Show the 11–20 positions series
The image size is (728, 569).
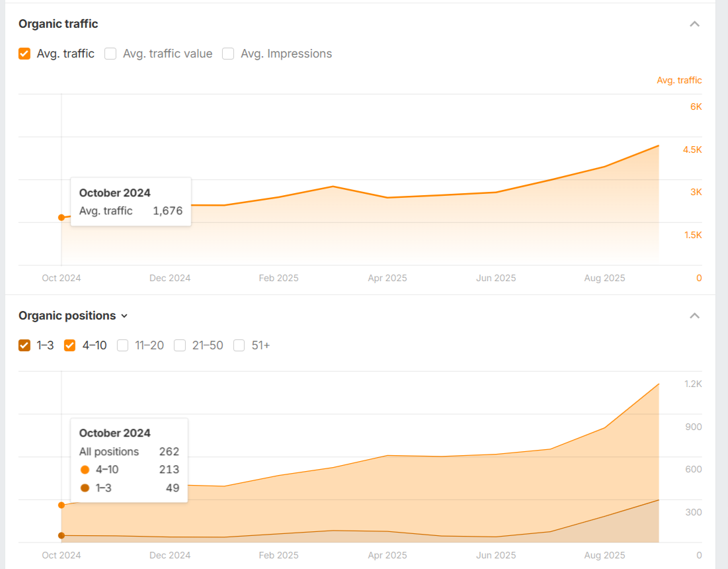pos(123,345)
